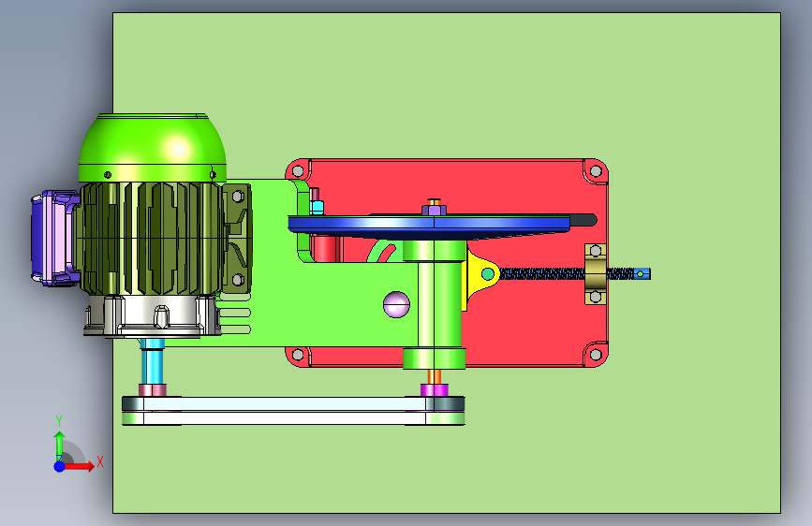The image size is (812, 526).
Task: Select the dark threaded rod
Action: [541, 273]
